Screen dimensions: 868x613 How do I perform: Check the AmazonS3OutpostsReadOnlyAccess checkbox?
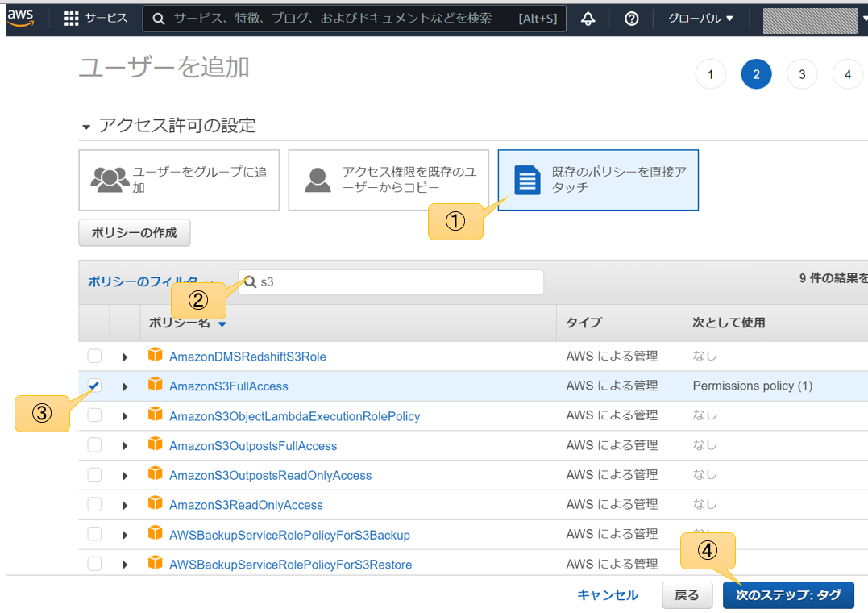click(x=94, y=475)
